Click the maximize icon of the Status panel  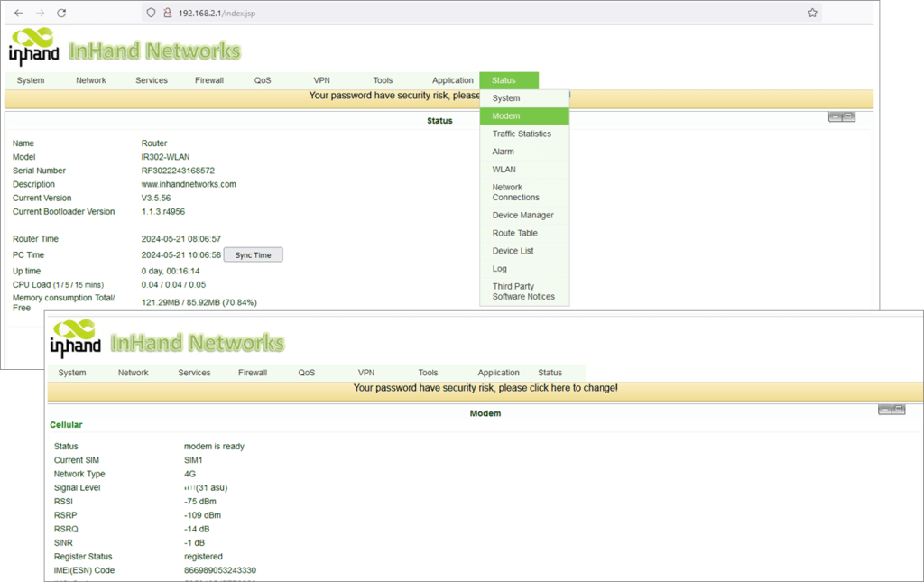coord(849,116)
